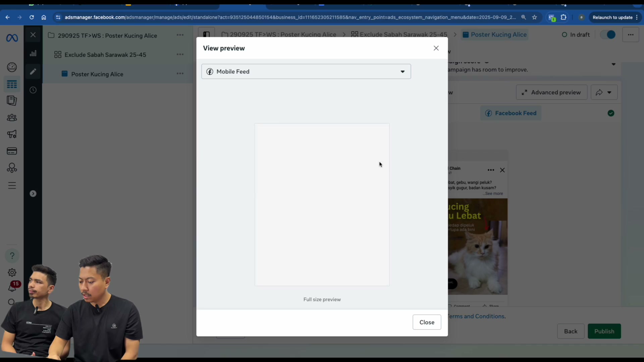Click the Close button in the dialog

pos(427,322)
